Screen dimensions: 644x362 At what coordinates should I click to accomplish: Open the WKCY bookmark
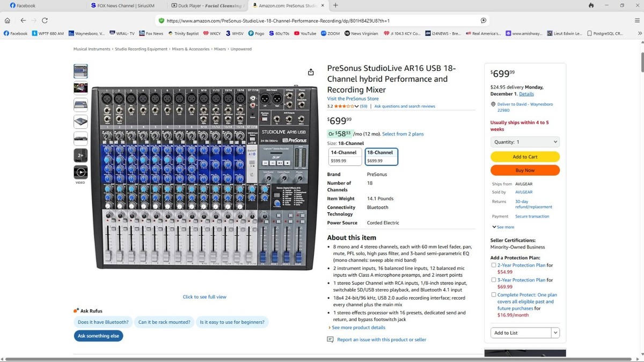(x=212, y=33)
